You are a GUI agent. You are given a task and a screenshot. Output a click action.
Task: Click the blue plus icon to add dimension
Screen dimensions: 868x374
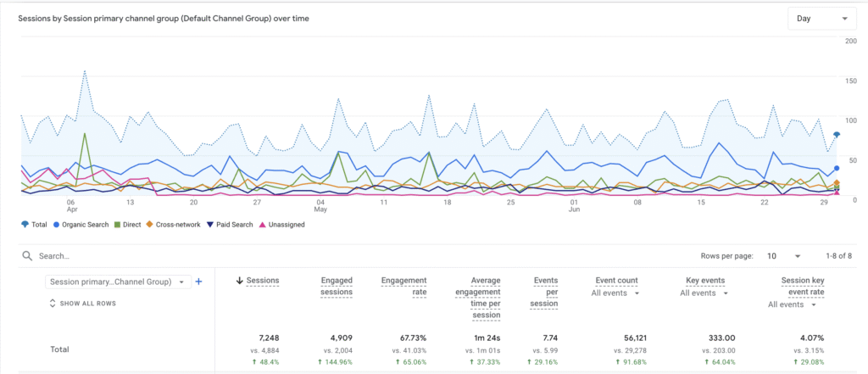pyautogui.click(x=198, y=282)
